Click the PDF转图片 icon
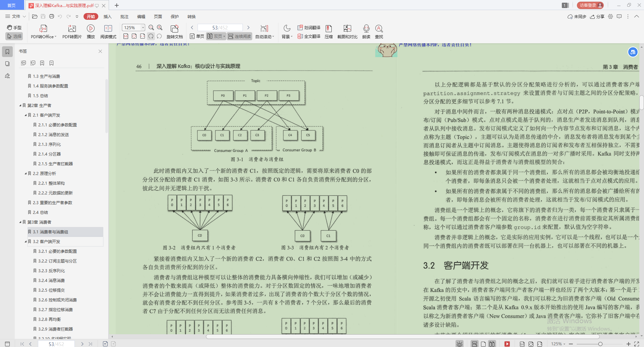The height and width of the screenshot is (347, 644). [x=71, y=31]
